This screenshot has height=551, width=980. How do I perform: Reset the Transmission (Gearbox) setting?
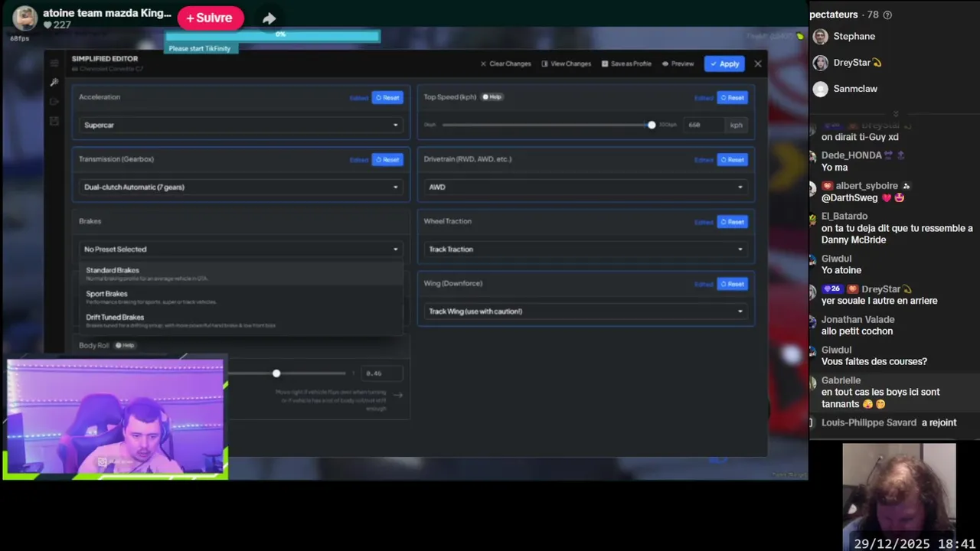tap(387, 159)
